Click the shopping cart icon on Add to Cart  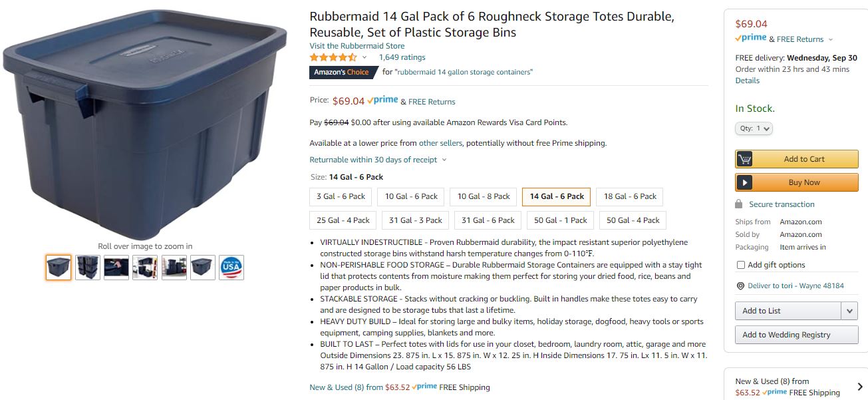click(745, 159)
